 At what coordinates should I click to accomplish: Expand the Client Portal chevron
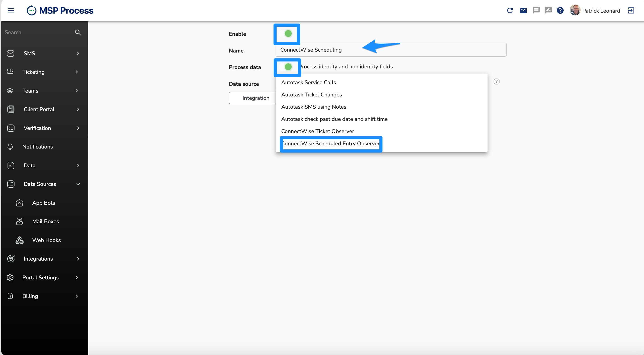[78, 110]
